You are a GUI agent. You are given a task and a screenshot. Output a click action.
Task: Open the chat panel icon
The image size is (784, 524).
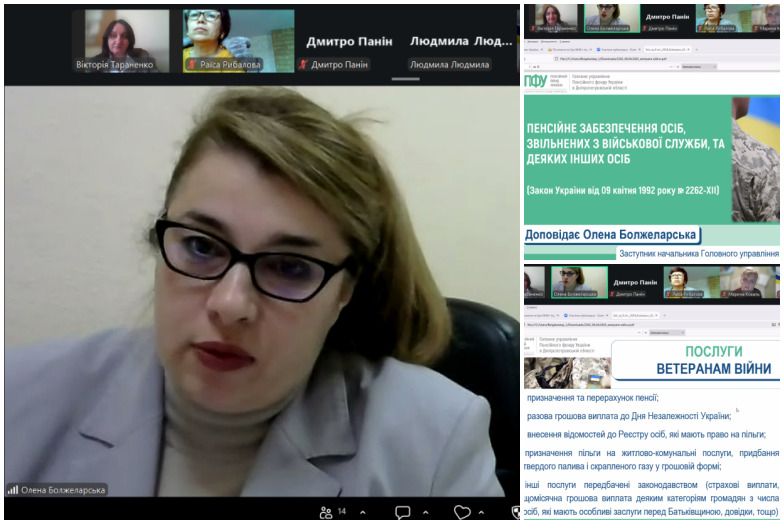[402, 512]
